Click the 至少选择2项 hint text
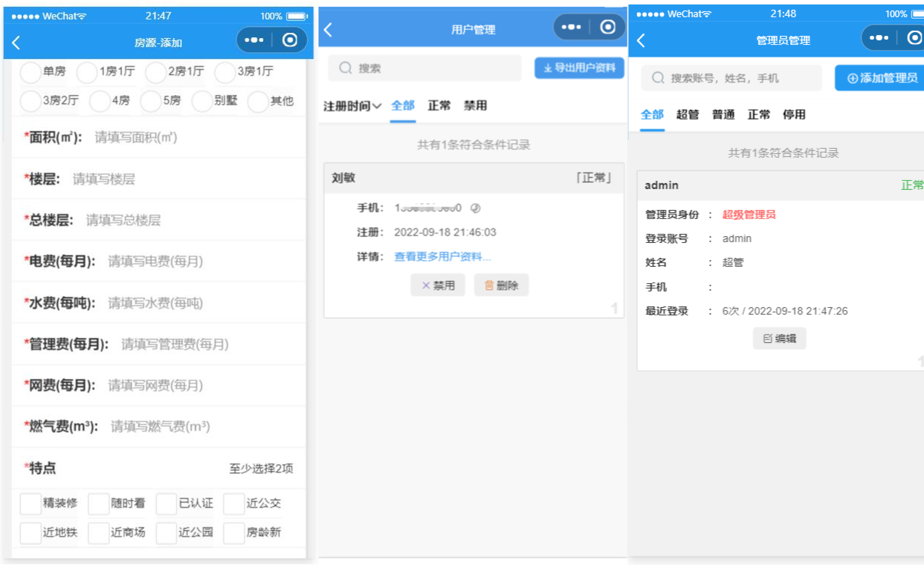The image size is (924, 568). click(x=261, y=469)
